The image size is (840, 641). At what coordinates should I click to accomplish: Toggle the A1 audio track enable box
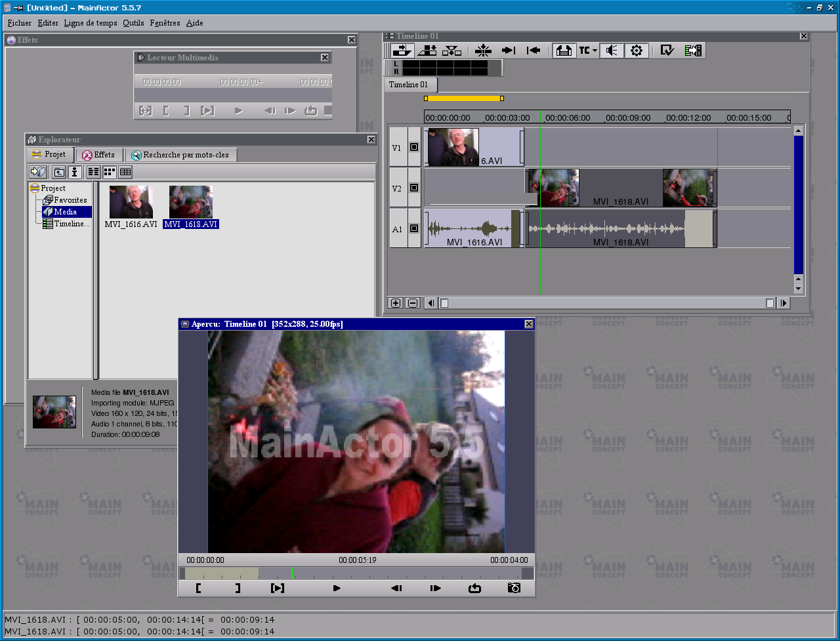(x=414, y=229)
